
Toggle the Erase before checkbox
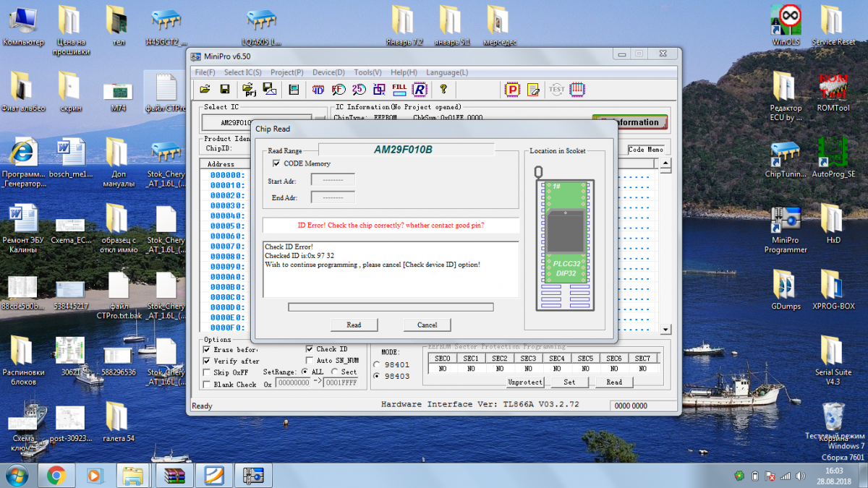[207, 350]
